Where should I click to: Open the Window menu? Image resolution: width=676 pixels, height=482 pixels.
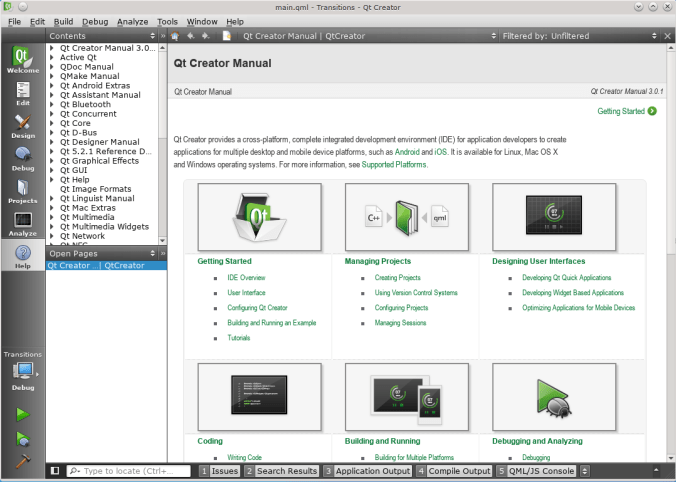point(202,22)
